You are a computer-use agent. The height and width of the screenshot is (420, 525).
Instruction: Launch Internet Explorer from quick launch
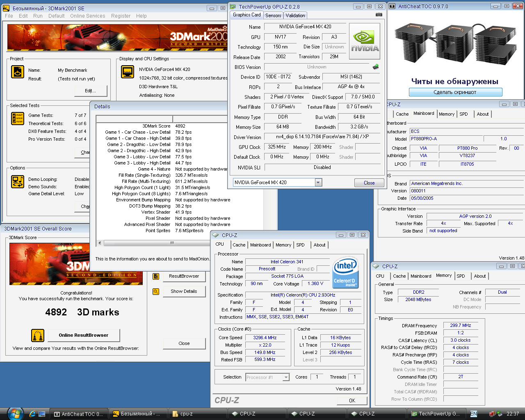coord(32,414)
